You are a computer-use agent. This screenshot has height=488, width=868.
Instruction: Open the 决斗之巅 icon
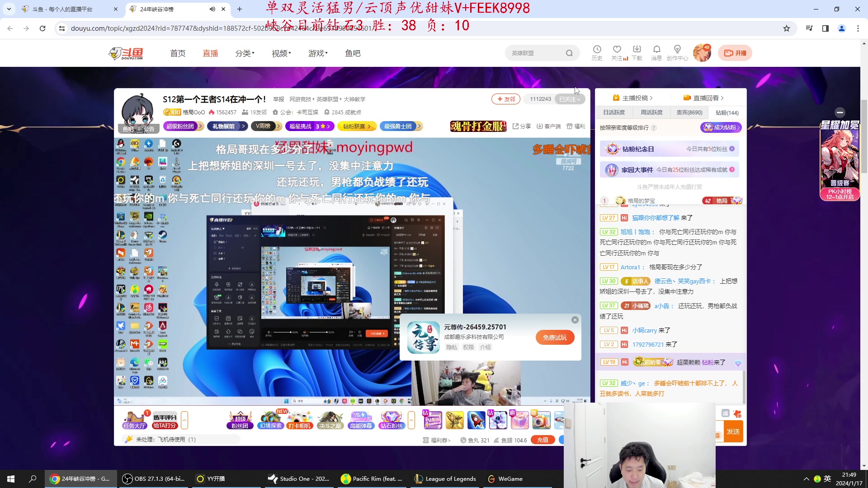pyautogui.click(x=330, y=420)
